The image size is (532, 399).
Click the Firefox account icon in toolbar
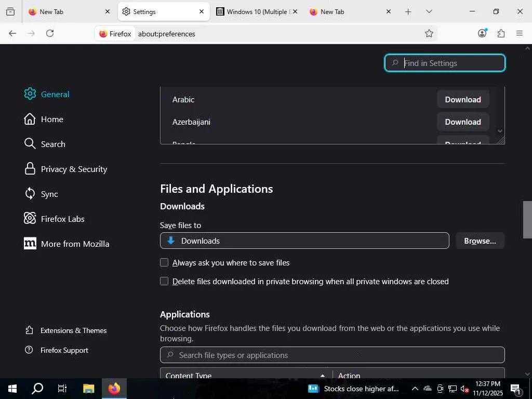(482, 33)
